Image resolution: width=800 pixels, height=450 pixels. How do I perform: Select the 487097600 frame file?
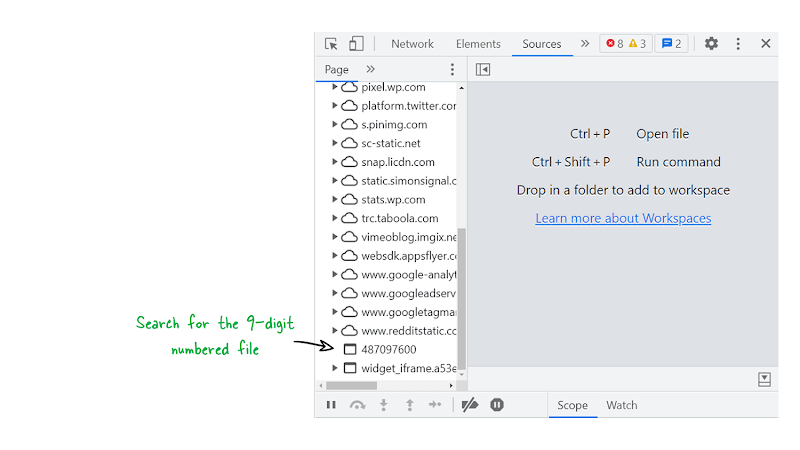tap(387, 349)
